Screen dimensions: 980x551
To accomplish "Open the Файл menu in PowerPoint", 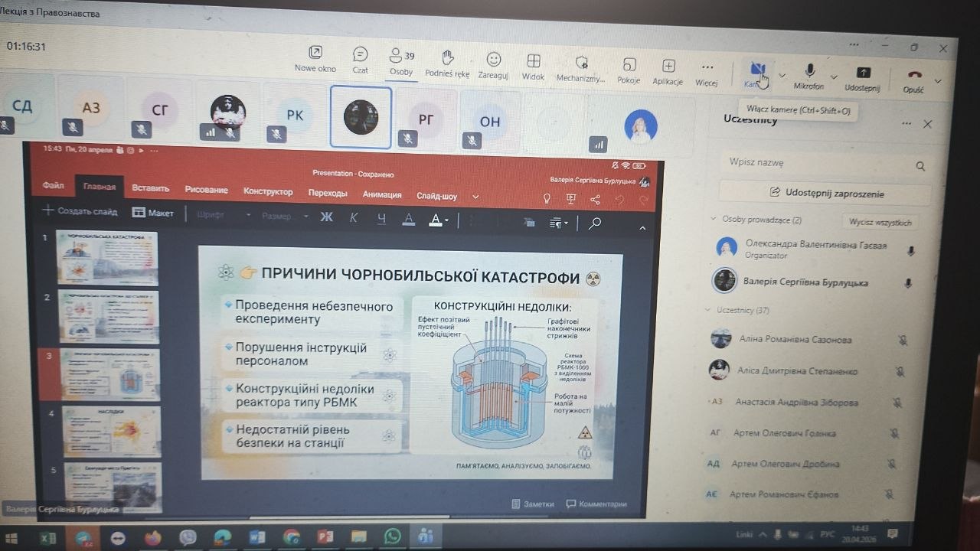I will (x=54, y=186).
